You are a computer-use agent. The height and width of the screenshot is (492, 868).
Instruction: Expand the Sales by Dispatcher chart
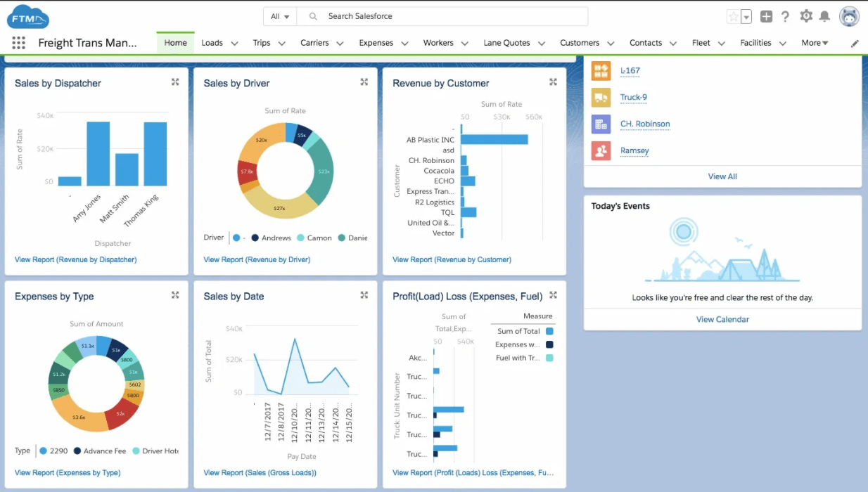(x=175, y=82)
